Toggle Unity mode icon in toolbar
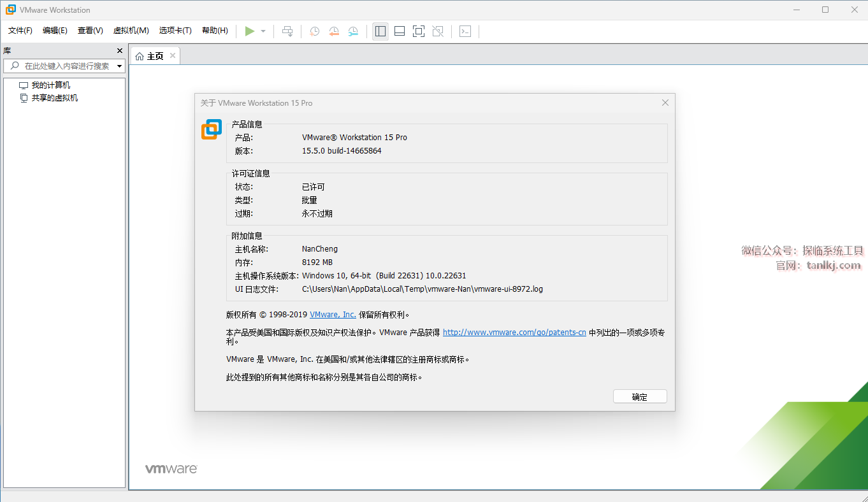Viewport: 868px width, 502px height. tap(438, 31)
